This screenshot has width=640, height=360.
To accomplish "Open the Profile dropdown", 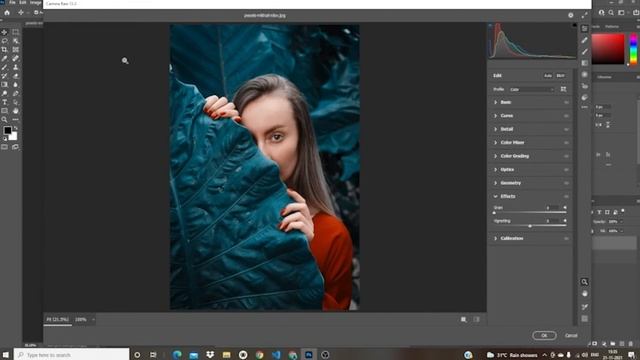I will coord(532,89).
